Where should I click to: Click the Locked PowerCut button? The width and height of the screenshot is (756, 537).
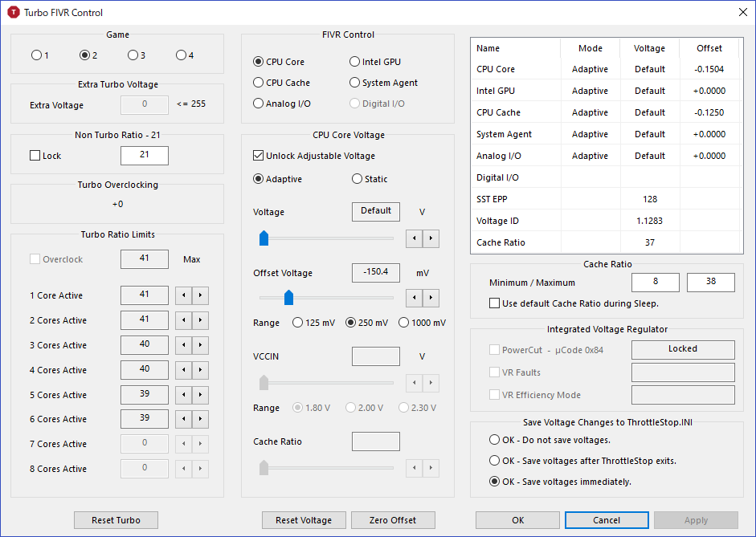tap(683, 350)
